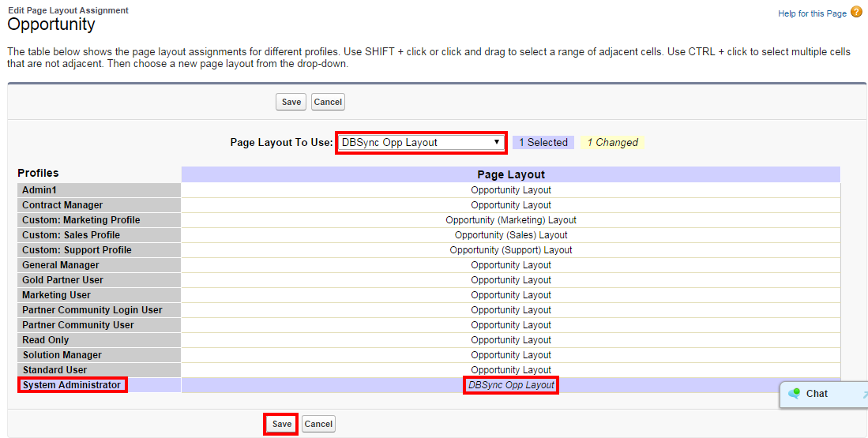Open the Help for this Page link
Image resolution: width=868 pixels, height=438 pixels.
click(812, 13)
